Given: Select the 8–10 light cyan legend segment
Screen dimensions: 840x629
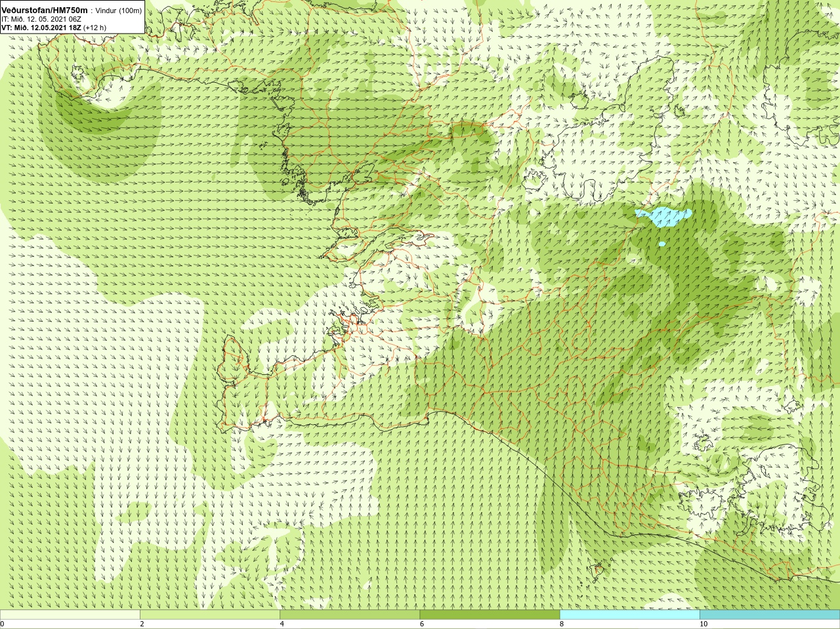Looking at the screenshot, I should click(x=630, y=615).
